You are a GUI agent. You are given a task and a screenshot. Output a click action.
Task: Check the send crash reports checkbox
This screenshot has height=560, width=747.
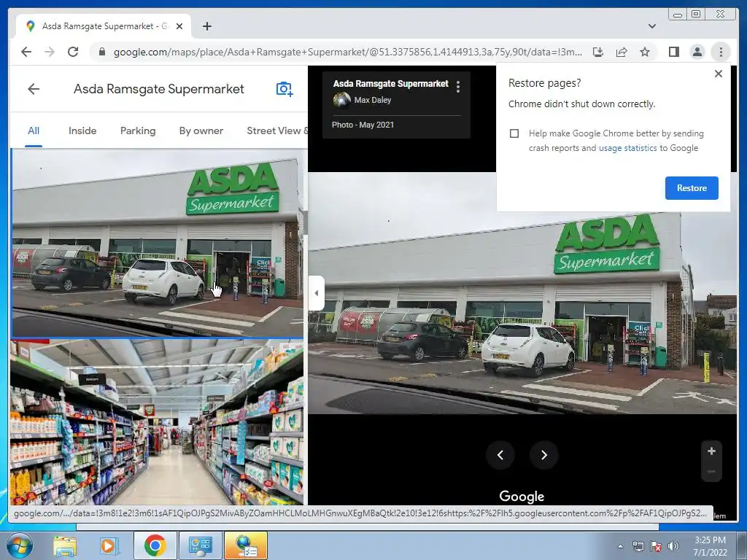[x=514, y=133]
